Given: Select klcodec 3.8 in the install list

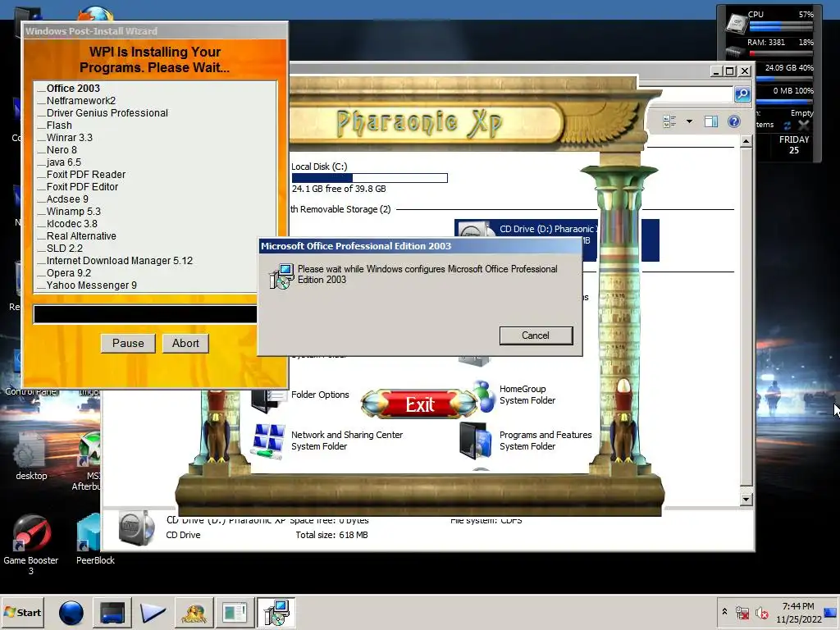Looking at the screenshot, I should [x=72, y=224].
